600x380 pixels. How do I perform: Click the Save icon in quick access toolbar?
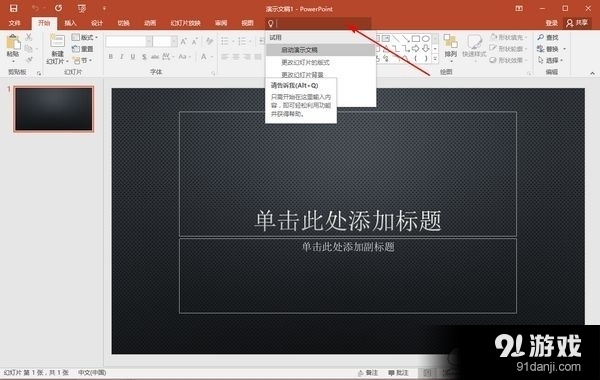(x=13, y=8)
